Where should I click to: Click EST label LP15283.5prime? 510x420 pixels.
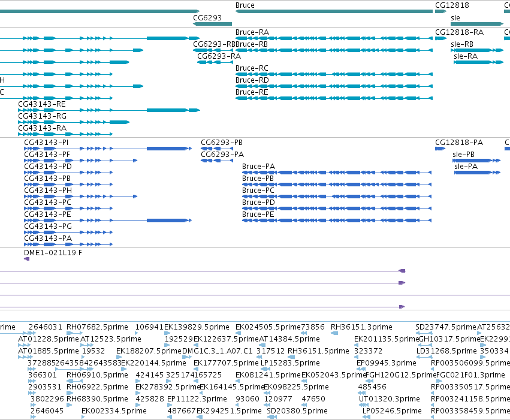coord(290,363)
